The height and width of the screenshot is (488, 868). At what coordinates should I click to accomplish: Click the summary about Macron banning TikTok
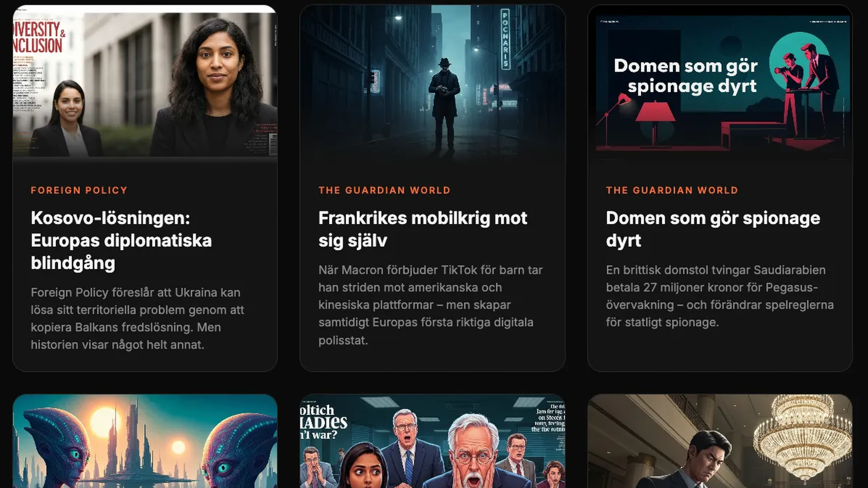tap(431, 305)
